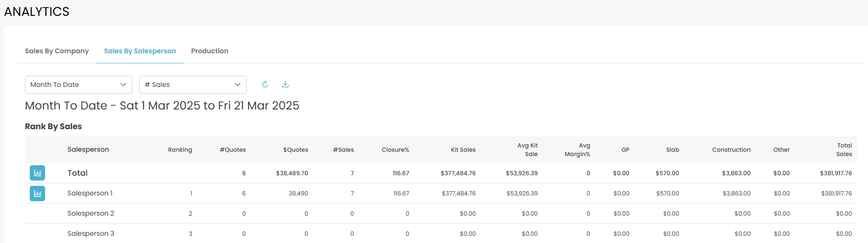This screenshot has height=243, width=868.
Task: Click the Kit Sales column header
Action: 463,150
